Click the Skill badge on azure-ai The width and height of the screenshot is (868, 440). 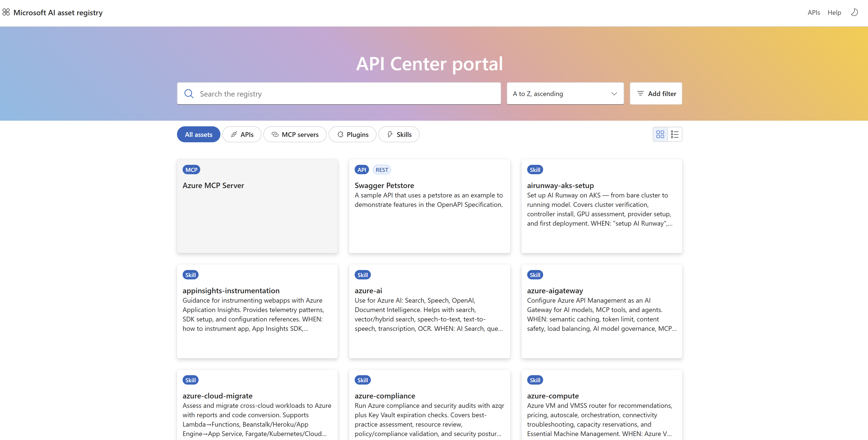point(363,275)
